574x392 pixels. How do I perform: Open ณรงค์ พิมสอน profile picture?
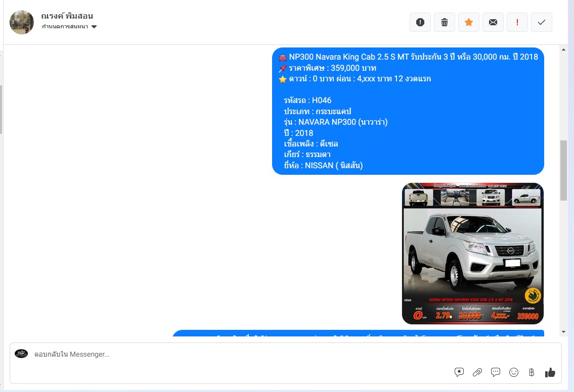coord(22,22)
